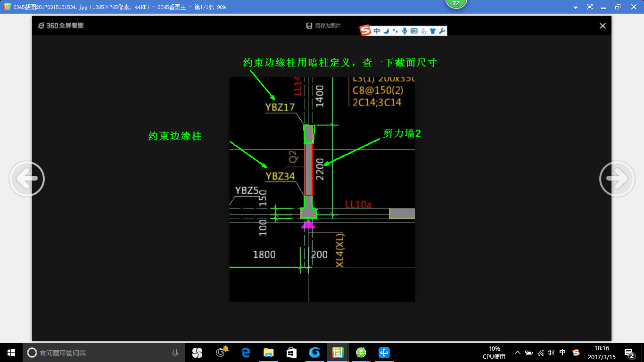Click the grayed user account icon on Sogou bar

pos(424,31)
